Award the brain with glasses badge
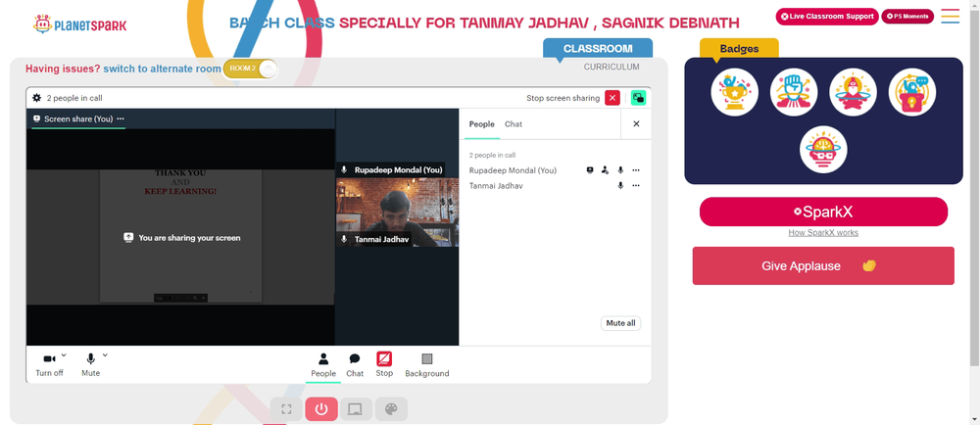The image size is (980, 425). pyautogui.click(x=823, y=150)
